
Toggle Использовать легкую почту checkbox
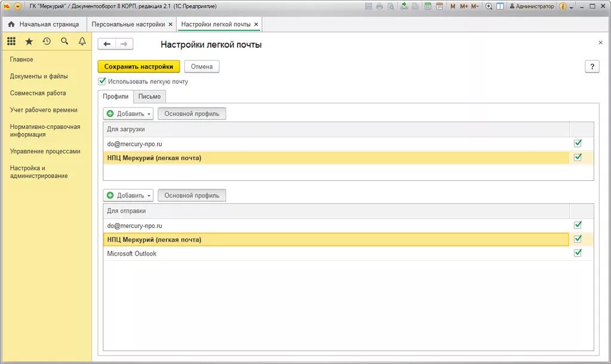[x=102, y=81]
